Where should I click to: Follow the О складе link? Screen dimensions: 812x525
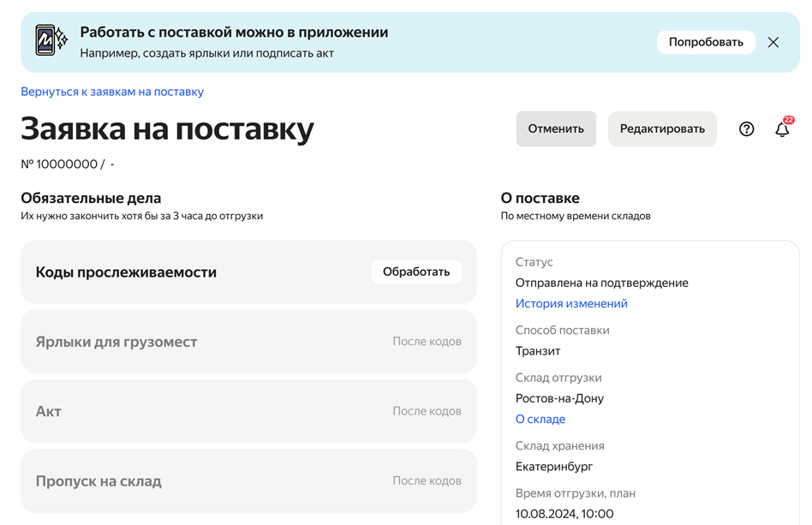tap(540, 419)
